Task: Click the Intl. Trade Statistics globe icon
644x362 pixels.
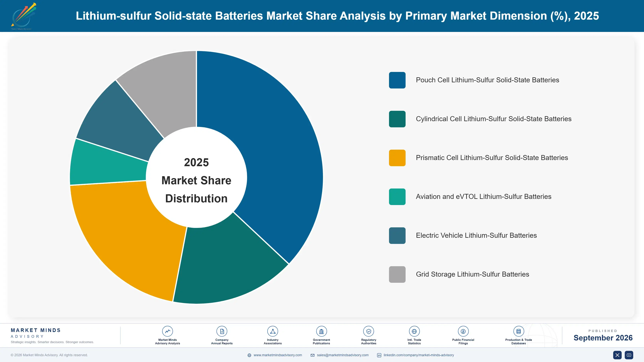Action: (414, 331)
